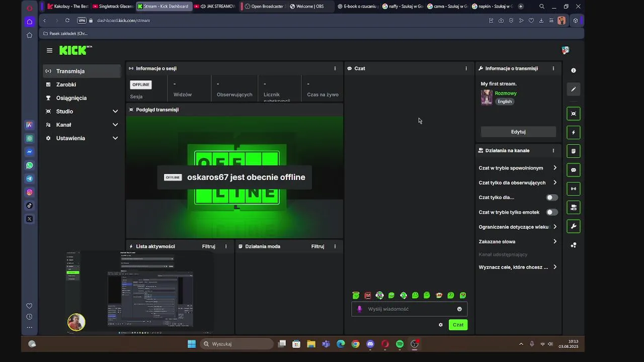Open the Rozmowy category link

tap(506, 93)
